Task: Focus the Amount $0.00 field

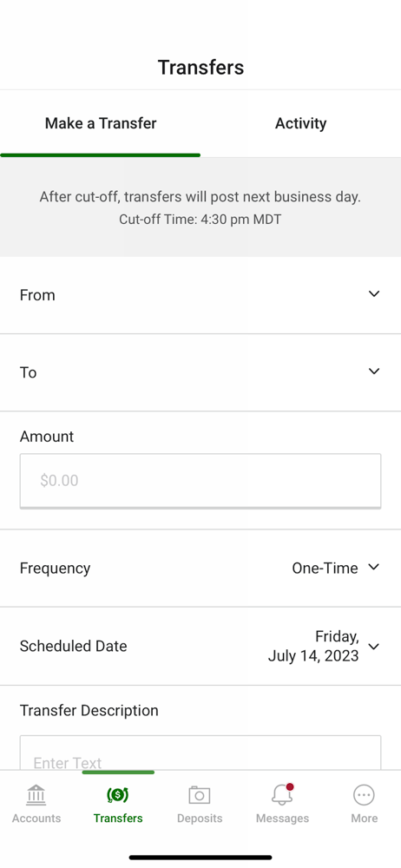Action: point(200,481)
